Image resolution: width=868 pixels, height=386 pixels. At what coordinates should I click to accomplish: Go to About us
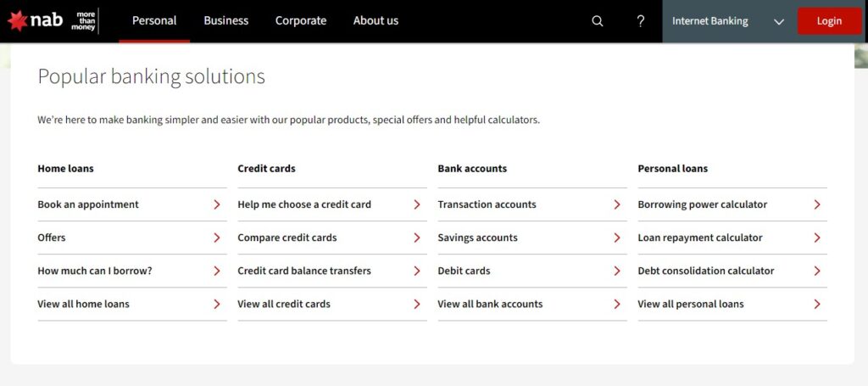point(376,21)
